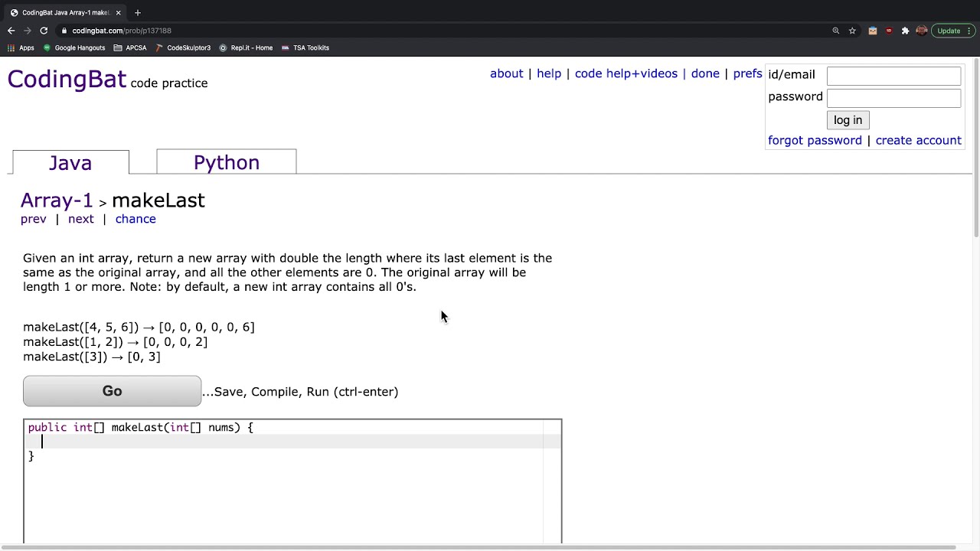The height and width of the screenshot is (551, 980).
Task: Open the Repl.it - Home bookmark
Action: (x=246, y=47)
